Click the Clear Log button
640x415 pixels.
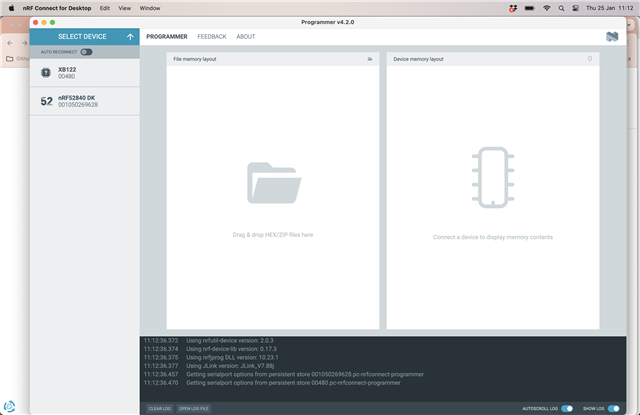click(x=160, y=408)
